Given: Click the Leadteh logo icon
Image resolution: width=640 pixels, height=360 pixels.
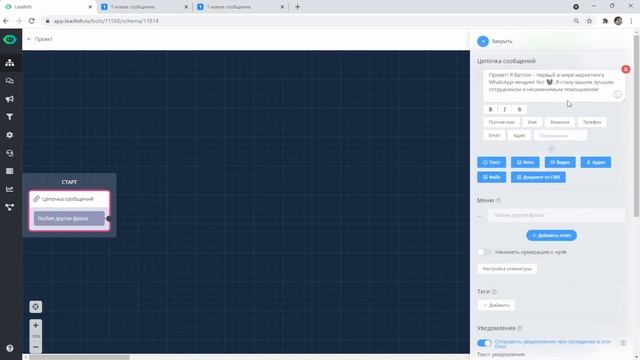Looking at the screenshot, I should point(10,40).
